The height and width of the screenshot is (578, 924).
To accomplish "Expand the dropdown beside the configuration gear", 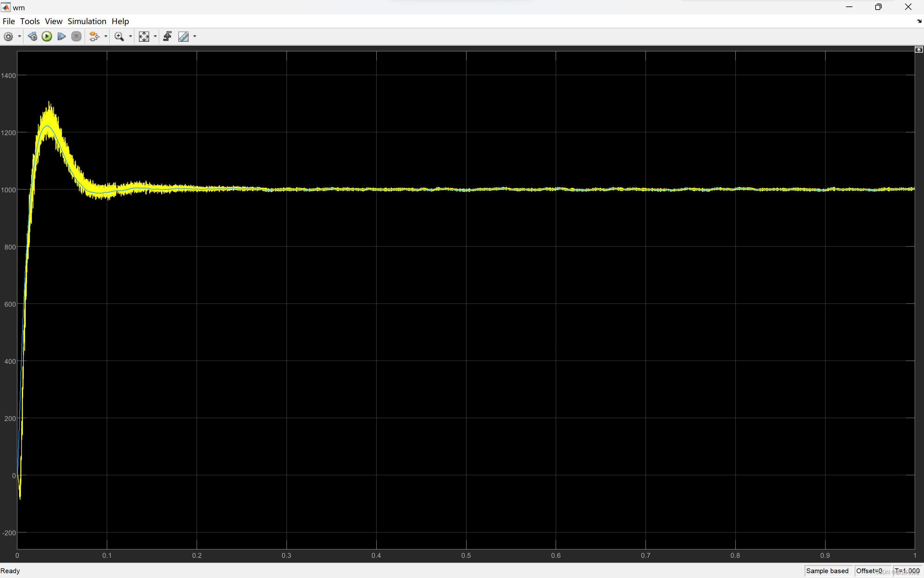I will tap(19, 37).
